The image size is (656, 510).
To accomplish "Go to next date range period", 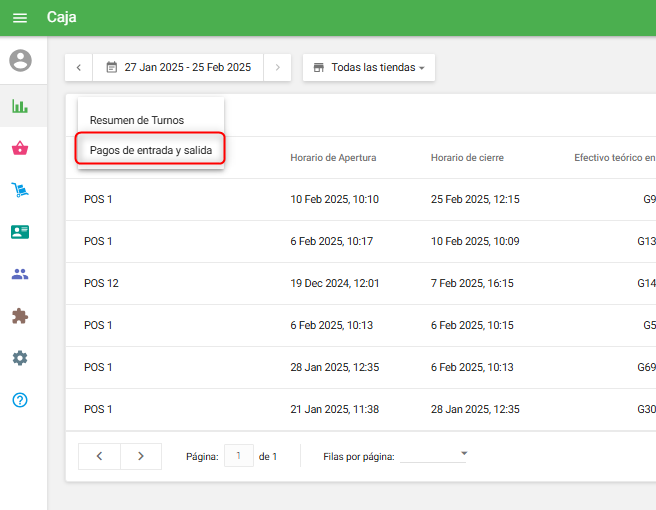I will click(278, 68).
